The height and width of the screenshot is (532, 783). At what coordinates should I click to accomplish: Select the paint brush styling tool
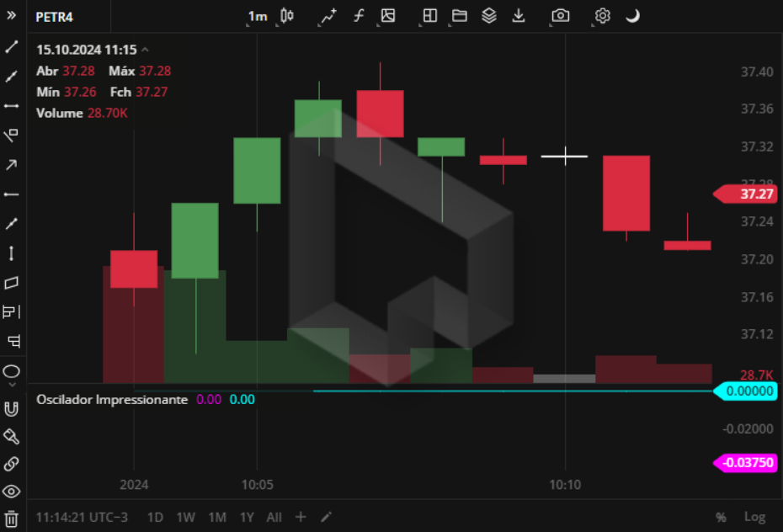pos(12,437)
